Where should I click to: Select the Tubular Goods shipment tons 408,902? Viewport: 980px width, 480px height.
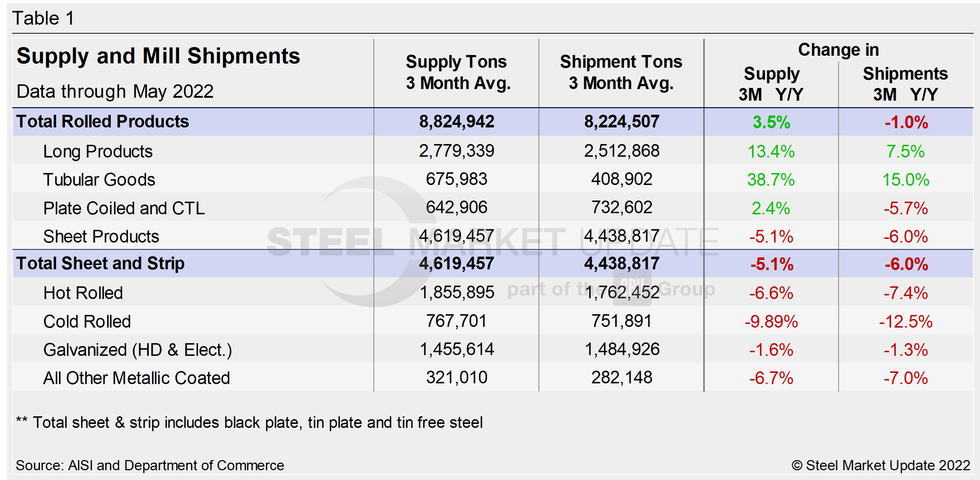(621, 179)
